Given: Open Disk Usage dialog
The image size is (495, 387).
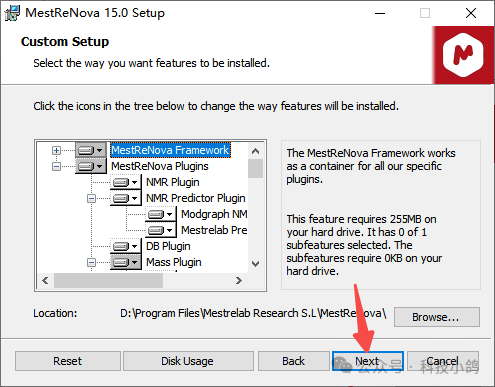Looking at the screenshot, I should [188, 361].
